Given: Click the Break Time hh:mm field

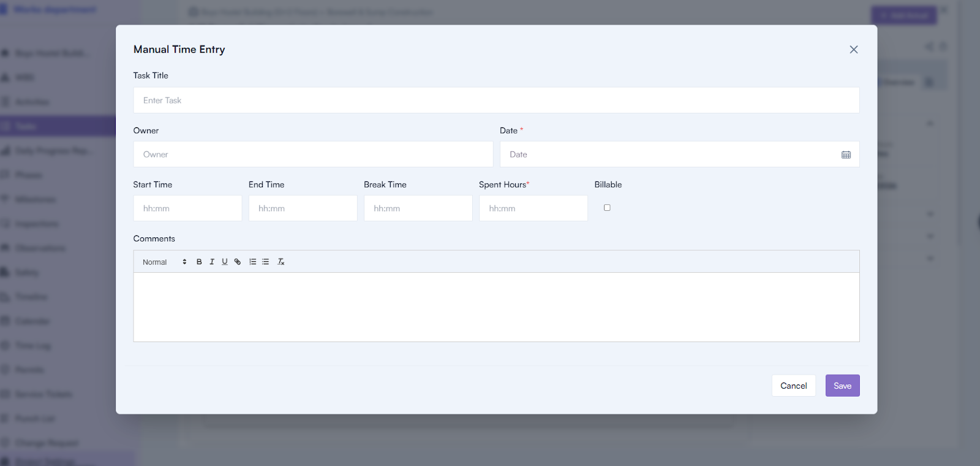Looking at the screenshot, I should (418, 208).
